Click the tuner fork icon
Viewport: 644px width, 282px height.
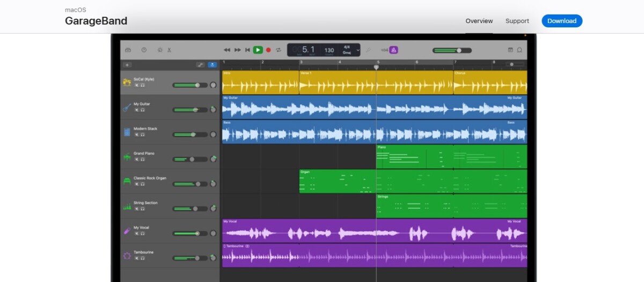click(x=368, y=50)
